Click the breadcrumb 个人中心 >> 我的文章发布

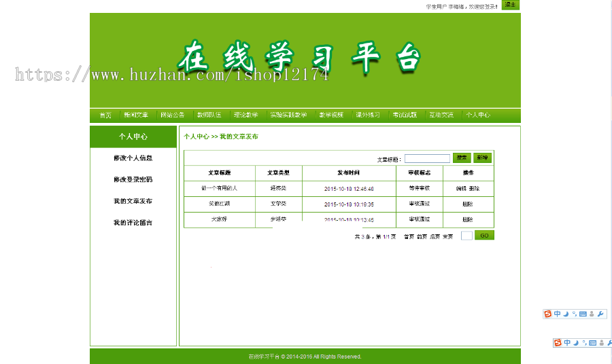(221, 136)
